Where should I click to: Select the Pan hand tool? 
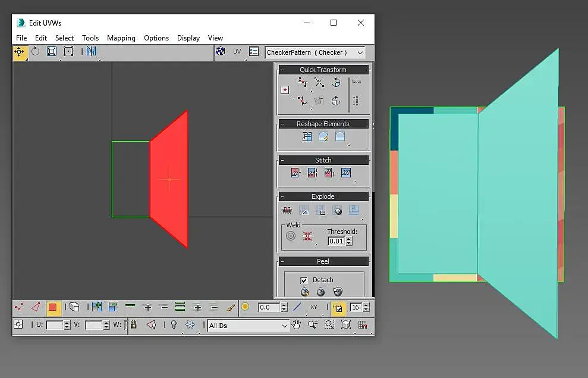coord(296,324)
